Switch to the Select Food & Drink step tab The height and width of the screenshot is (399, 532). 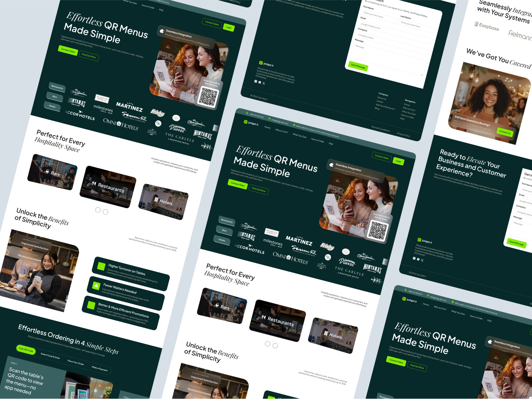pos(50,356)
